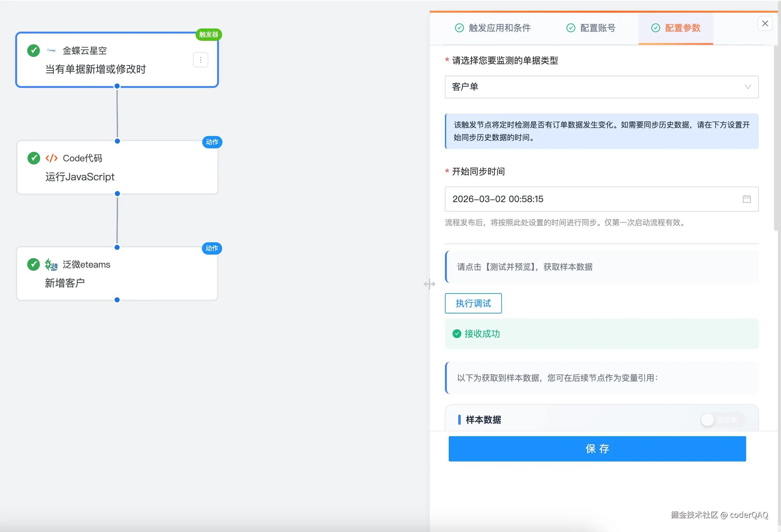Click the green checkmark on 泛微eteams node

click(34, 265)
